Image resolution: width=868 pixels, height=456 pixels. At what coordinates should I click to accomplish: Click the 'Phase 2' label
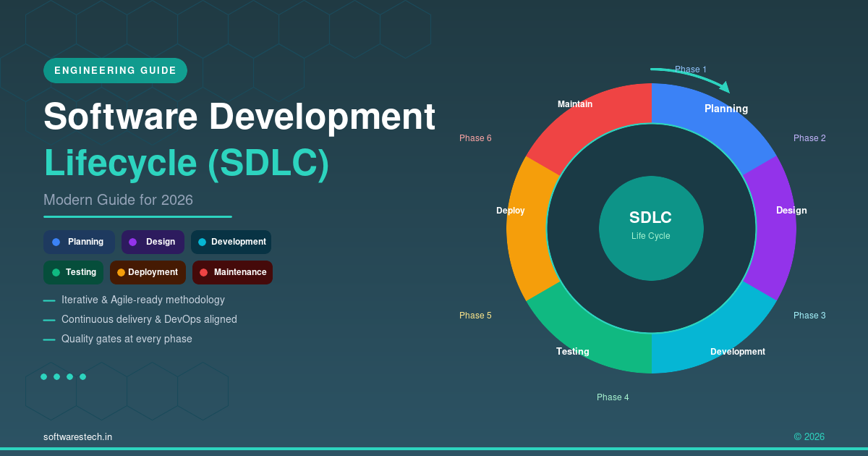coord(809,138)
